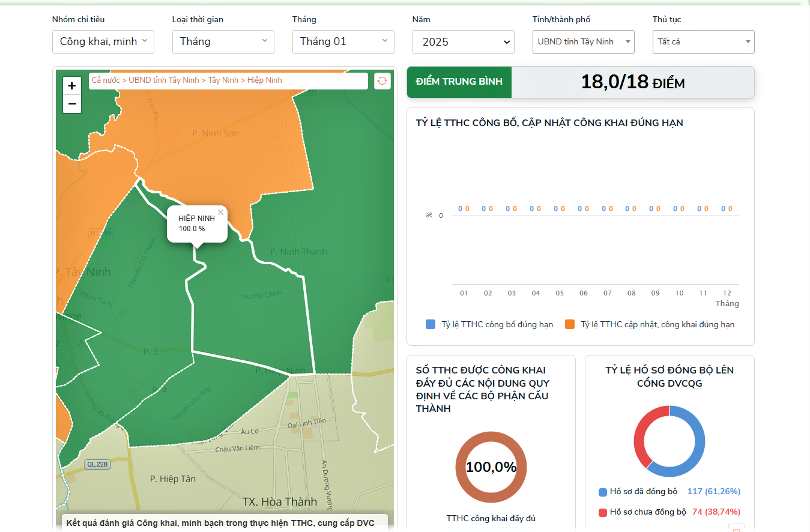The width and height of the screenshot is (810, 532).
Task: Zoom in on the map
Action: pyautogui.click(x=72, y=86)
